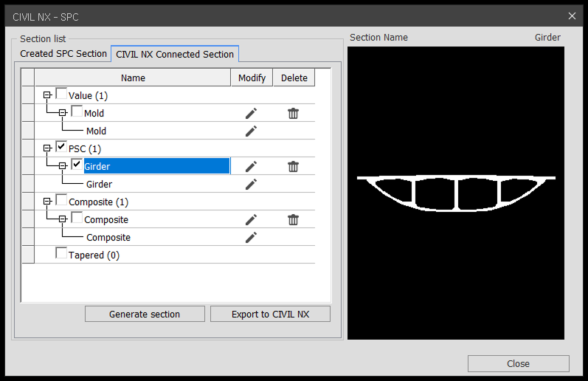Check the Value (1) checkbox

[61, 94]
